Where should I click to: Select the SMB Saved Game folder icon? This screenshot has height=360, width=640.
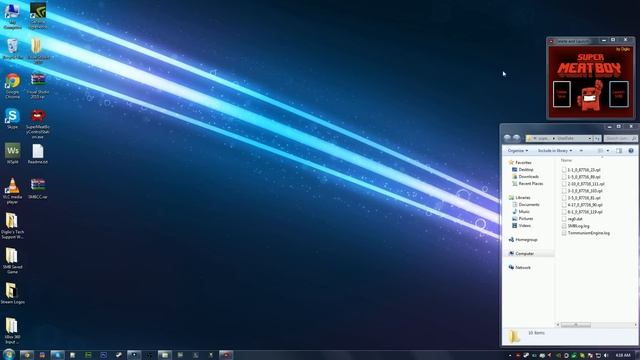(x=12, y=261)
